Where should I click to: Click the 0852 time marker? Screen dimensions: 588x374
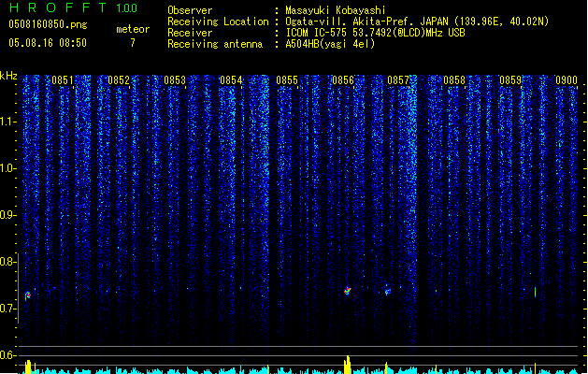(119, 80)
